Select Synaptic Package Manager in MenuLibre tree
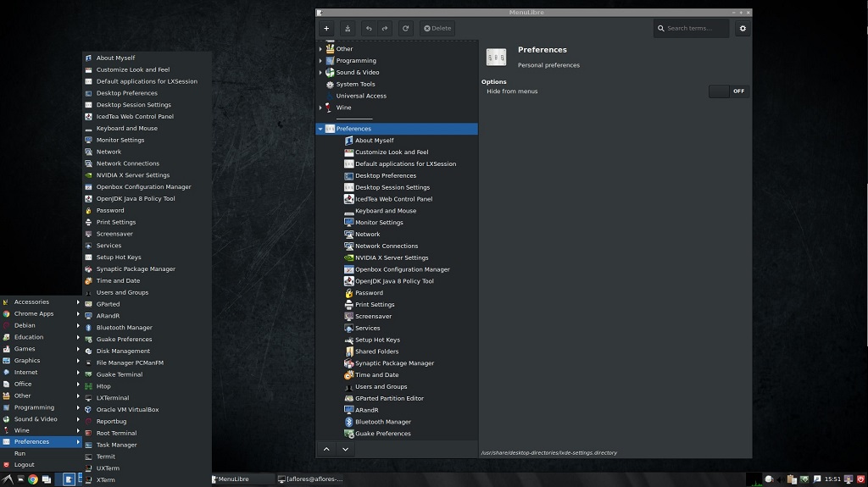Screen dimensions: 868x487 pos(394,363)
